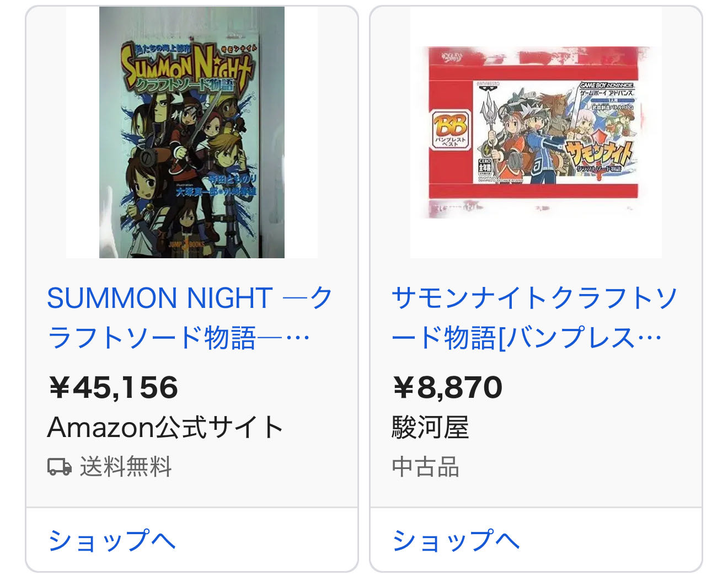The height and width of the screenshot is (586, 728).
Task: Select the 駿河屋 seller name
Action: [430, 427]
